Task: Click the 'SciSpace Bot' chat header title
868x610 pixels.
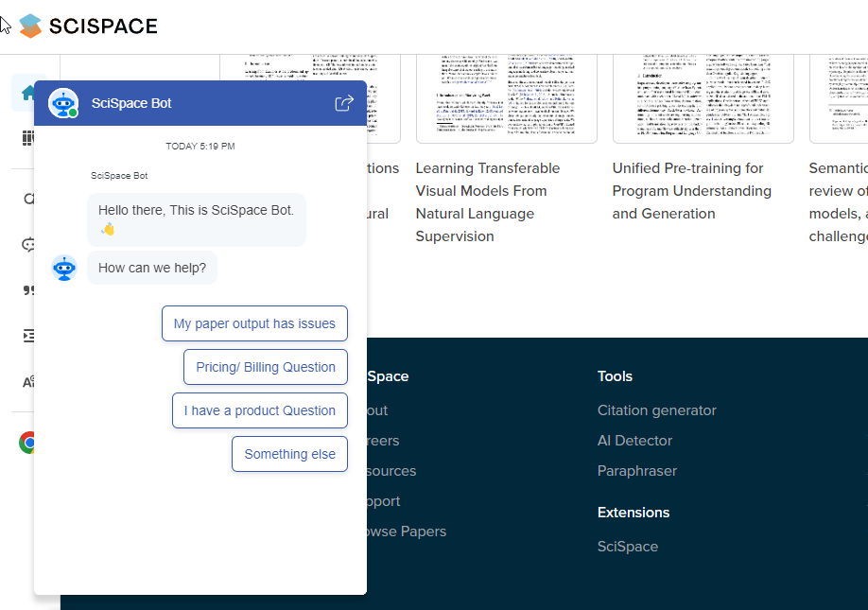Action: pyautogui.click(x=131, y=103)
